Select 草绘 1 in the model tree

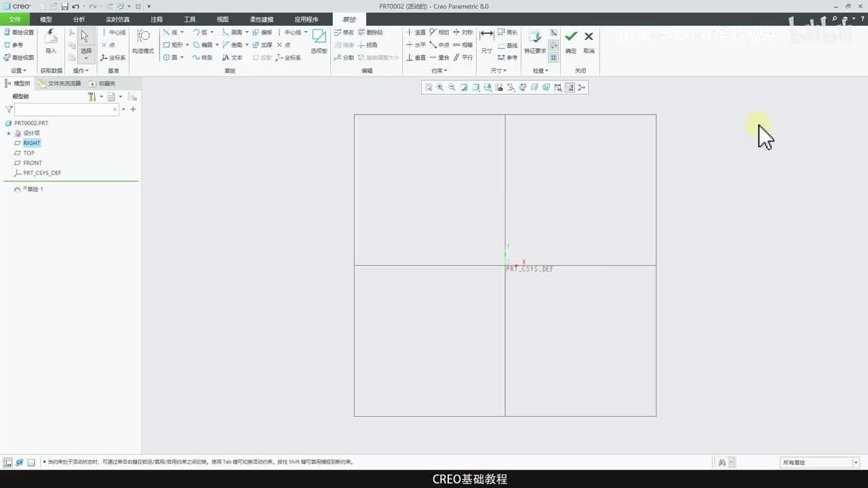pyautogui.click(x=28, y=189)
